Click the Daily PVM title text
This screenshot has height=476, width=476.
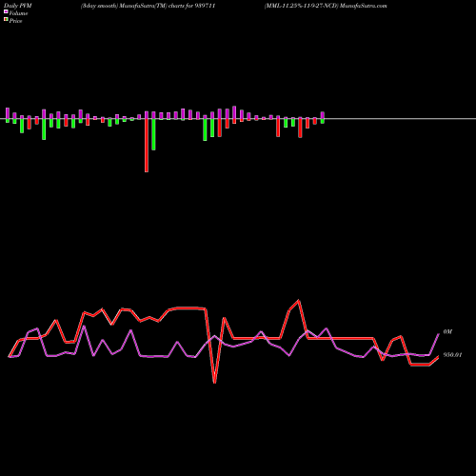(x=17, y=6)
